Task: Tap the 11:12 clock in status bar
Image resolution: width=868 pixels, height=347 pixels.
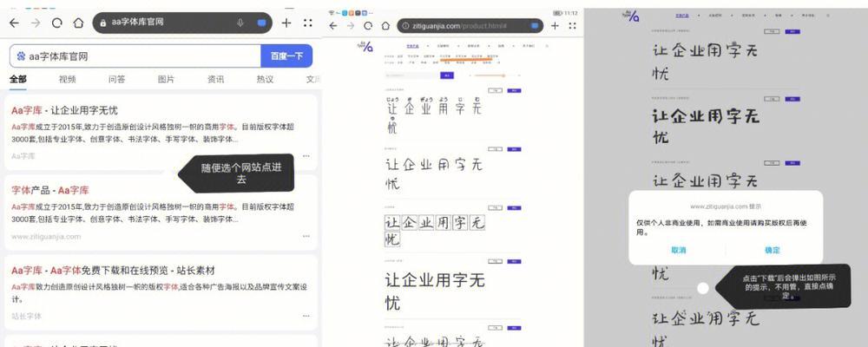Action: [x=572, y=13]
